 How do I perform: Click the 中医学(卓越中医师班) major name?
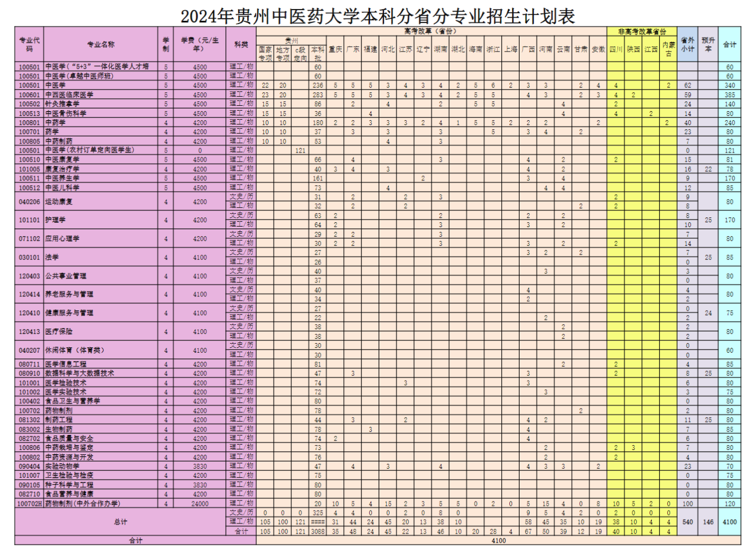click(80, 76)
